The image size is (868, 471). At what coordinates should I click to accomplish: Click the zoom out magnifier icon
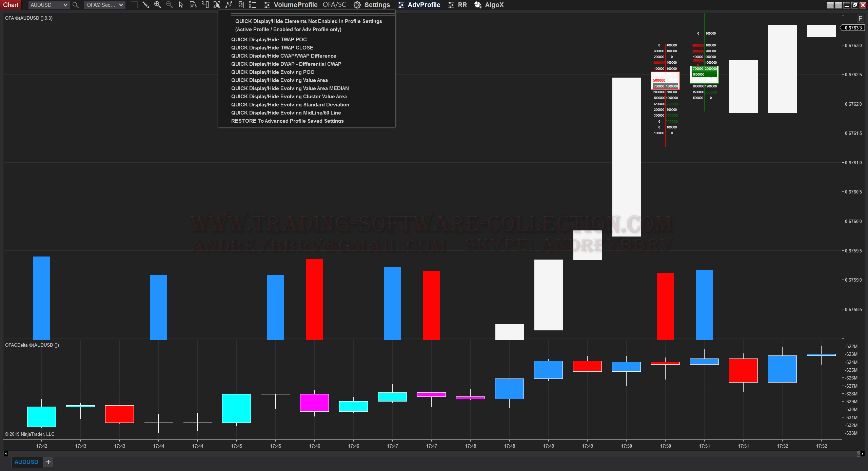170,5
